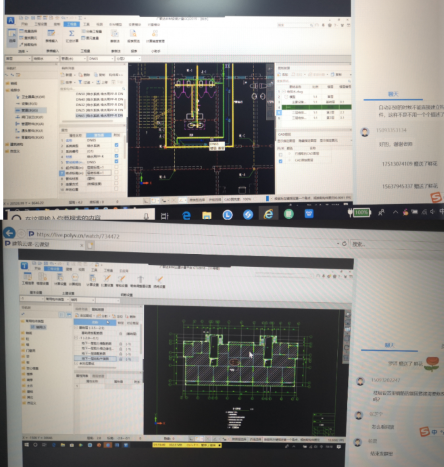Click the highlighted yellow item on lower taskbar
This screenshot has width=444, height=467.
[x=187, y=445]
